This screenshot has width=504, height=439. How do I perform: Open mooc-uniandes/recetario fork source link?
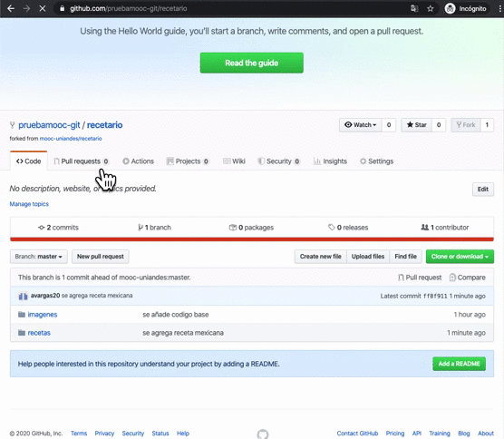point(71,139)
